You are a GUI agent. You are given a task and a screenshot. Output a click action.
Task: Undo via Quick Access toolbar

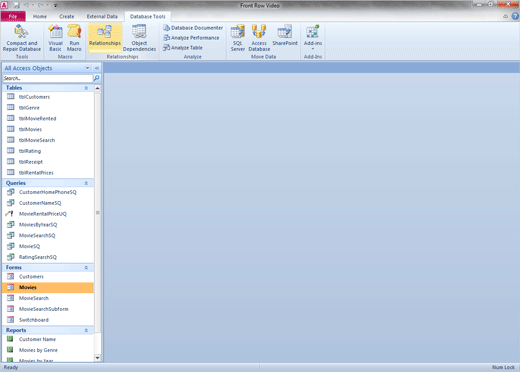pos(26,5)
